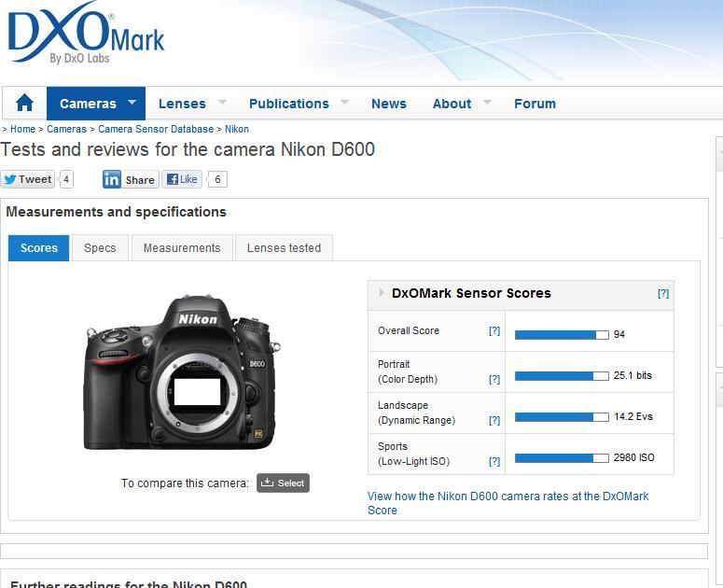Click the tweet count bubble showing 4
The height and width of the screenshot is (588, 723).
66,179
